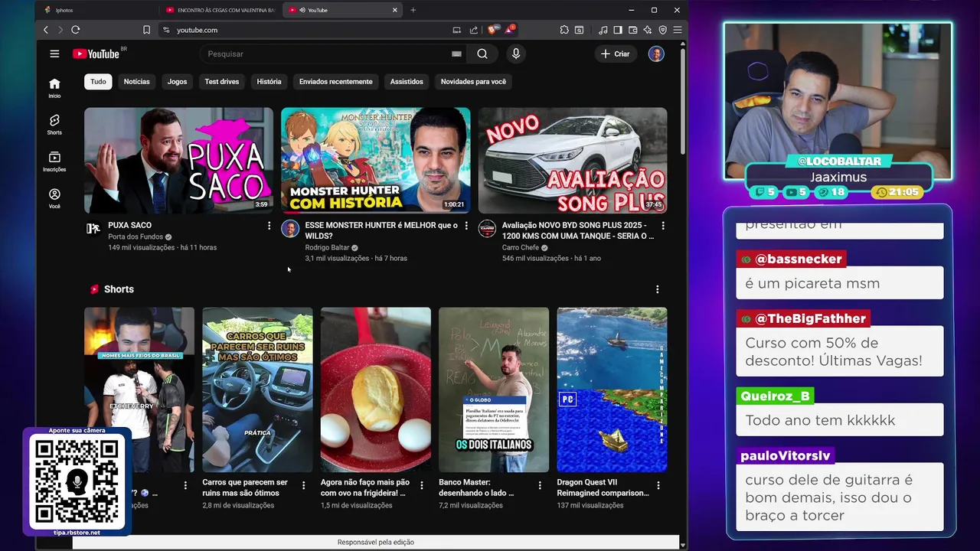Click the Rodrigo Baltar channel avatar

(290, 229)
